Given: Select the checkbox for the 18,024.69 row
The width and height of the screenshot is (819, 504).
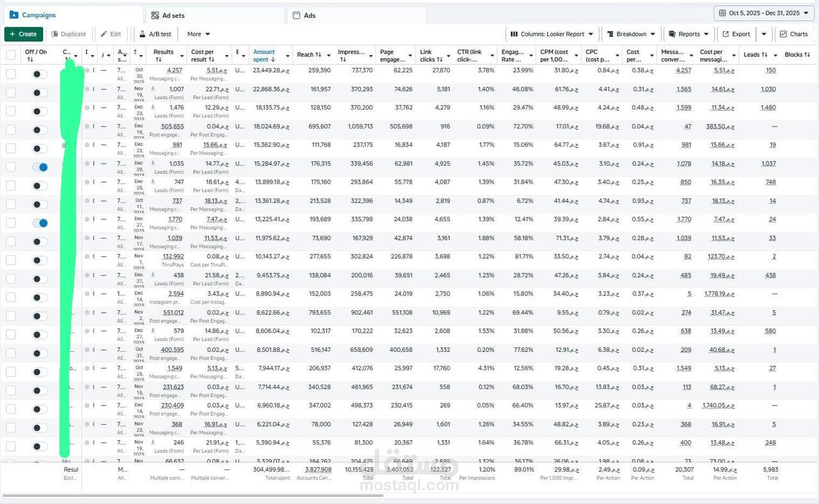Looking at the screenshot, I should pos(11,130).
